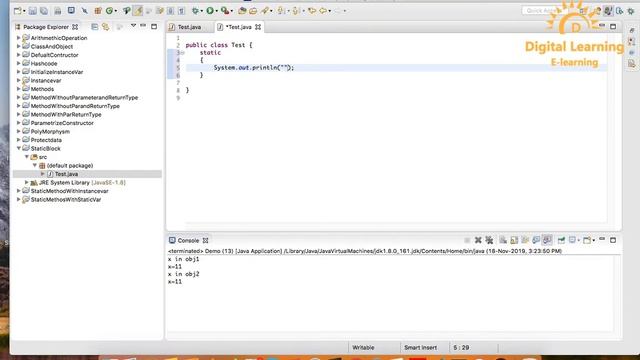The width and height of the screenshot is (640, 360).
Task: Open Display Selected Console dropdown
Action: pyautogui.click(x=579, y=240)
